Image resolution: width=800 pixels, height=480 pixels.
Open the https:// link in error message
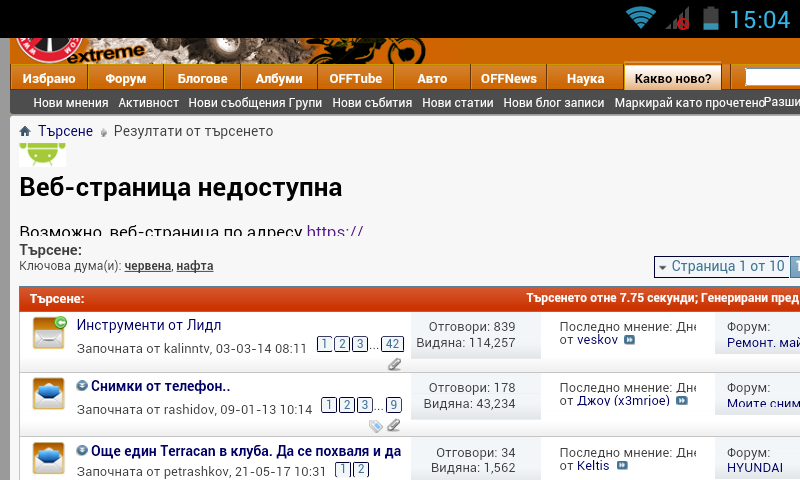click(x=335, y=231)
